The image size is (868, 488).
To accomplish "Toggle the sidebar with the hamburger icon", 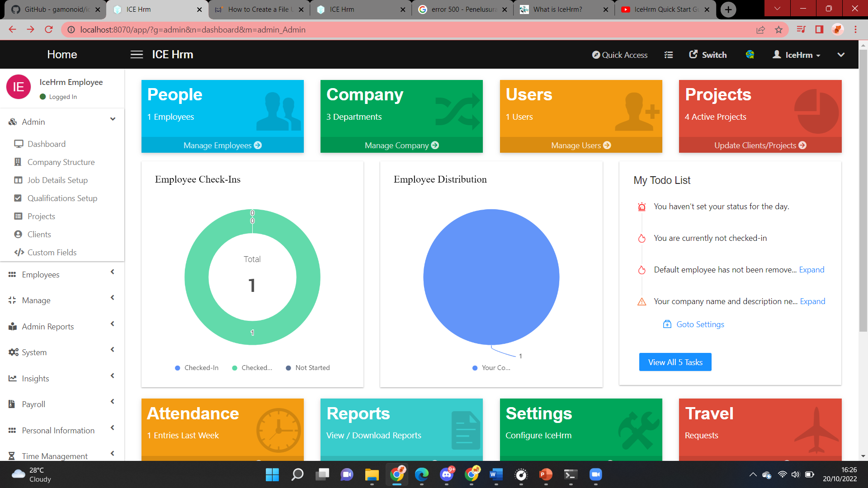I will pyautogui.click(x=136, y=54).
